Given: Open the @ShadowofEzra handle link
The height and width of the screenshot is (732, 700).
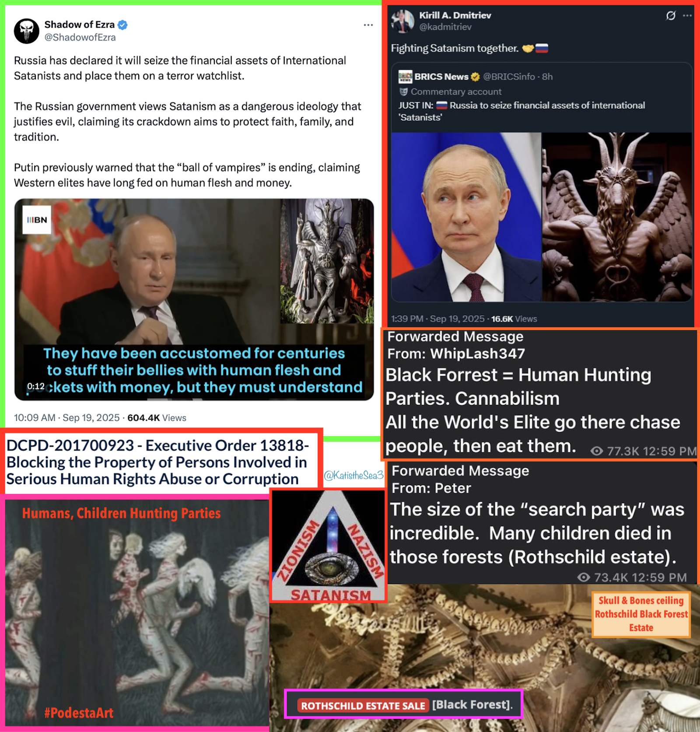Looking at the screenshot, I should 80,38.
